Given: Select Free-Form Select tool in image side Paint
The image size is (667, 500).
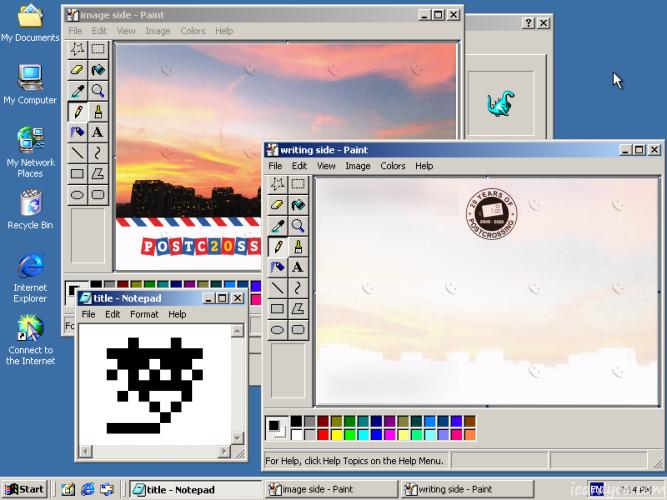Looking at the screenshot, I should (x=77, y=49).
